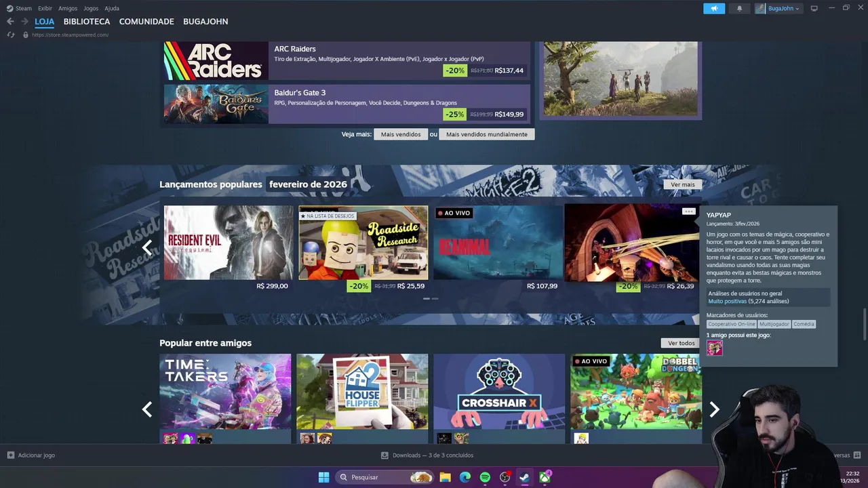Open Spotify from taskbar

[x=485, y=477]
